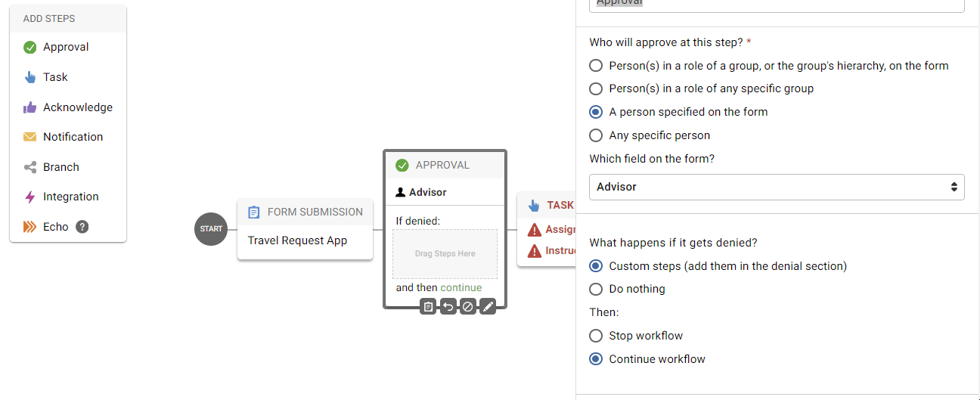Select 'Person(s) in a role of any specific group'
This screenshot has height=400, width=980.
596,88
